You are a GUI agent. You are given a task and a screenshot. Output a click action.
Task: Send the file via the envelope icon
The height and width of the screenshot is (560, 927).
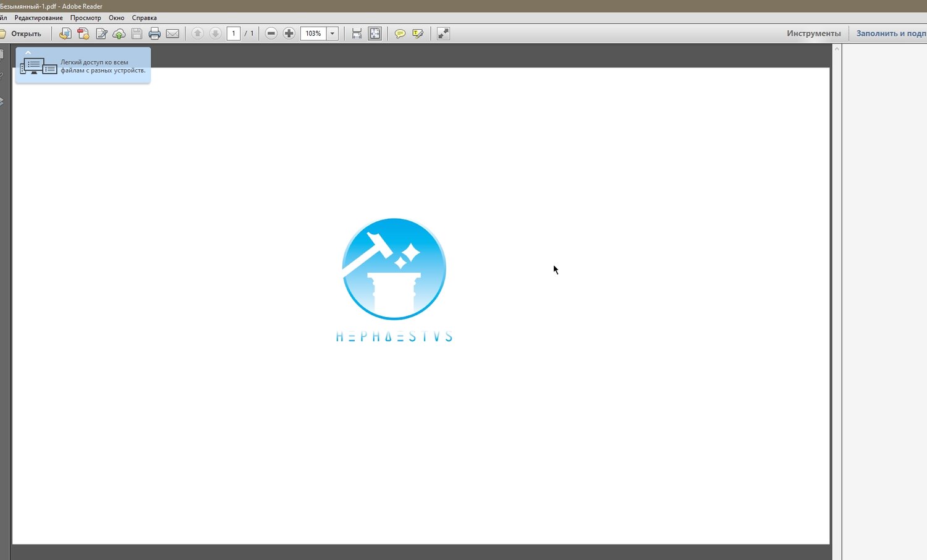[173, 33]
